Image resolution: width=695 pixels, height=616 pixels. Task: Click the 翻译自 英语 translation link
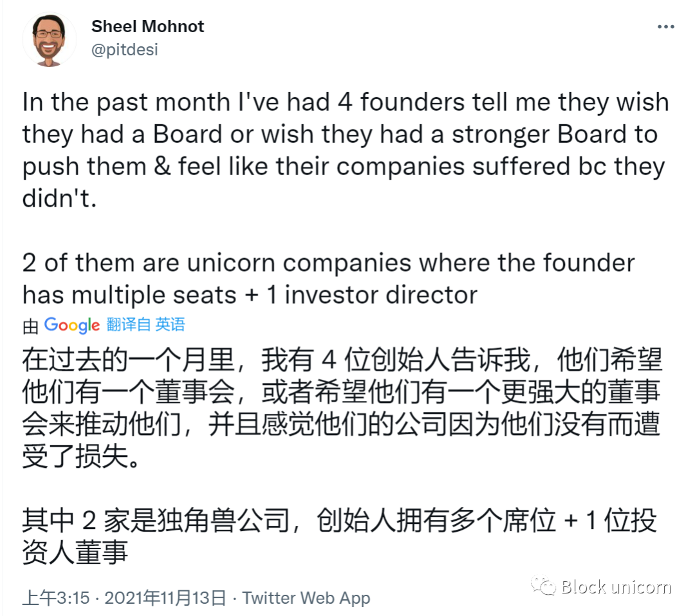coord(146,324)
